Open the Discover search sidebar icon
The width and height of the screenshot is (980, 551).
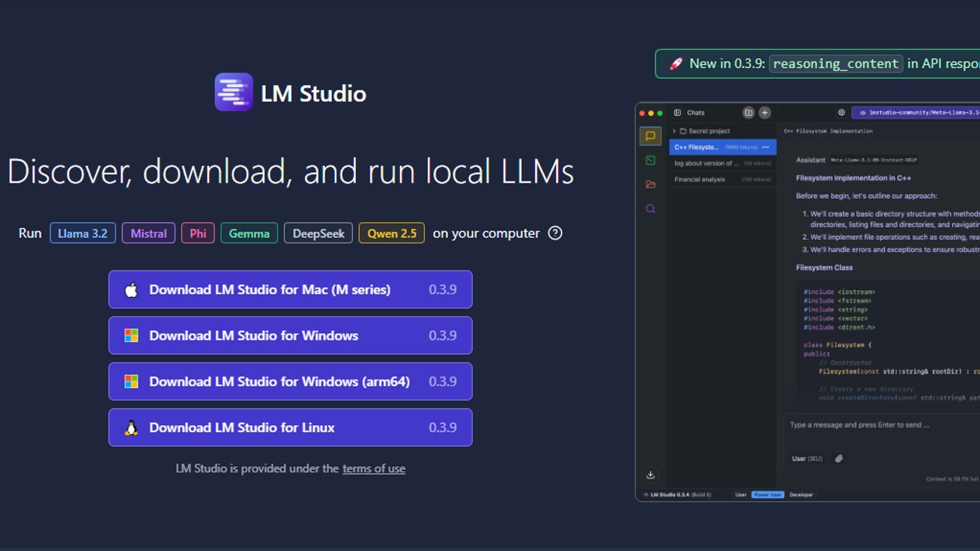pos(650,209)
